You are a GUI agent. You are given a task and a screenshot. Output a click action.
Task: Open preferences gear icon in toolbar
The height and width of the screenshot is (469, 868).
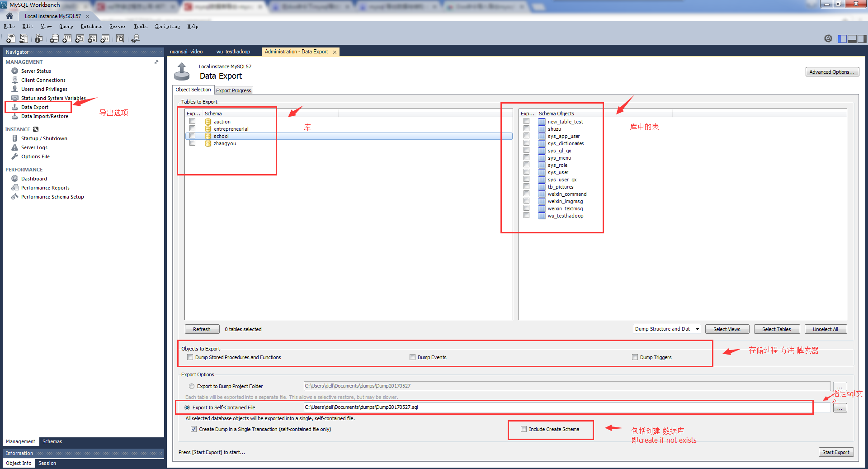tap(828, 39)
